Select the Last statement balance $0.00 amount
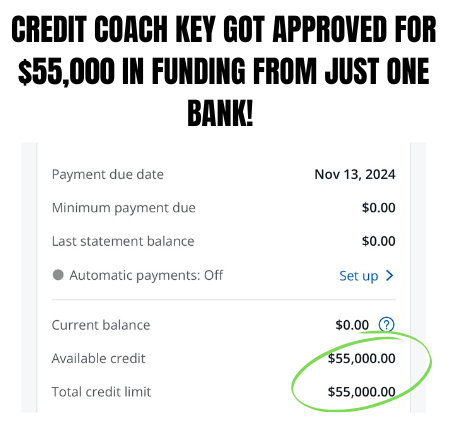This screenshot has height=422, width=451. coord(379,241)
